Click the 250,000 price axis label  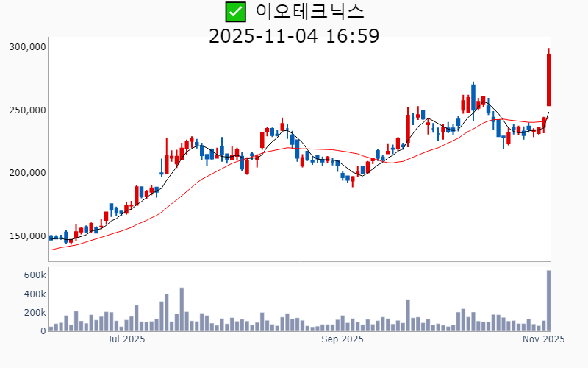click(x=28, y=110)
